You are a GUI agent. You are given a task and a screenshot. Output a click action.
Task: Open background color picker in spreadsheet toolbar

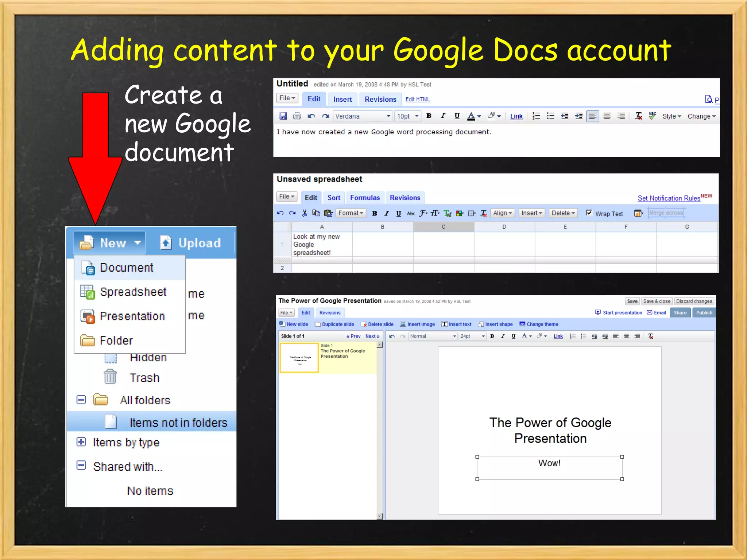pos(460,213)
